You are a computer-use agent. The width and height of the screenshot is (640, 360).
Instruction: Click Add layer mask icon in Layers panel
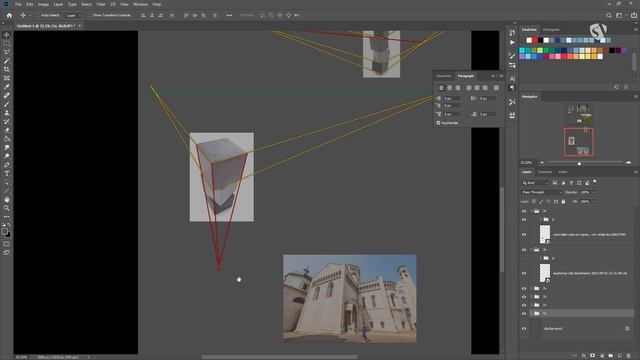point(593,356)
